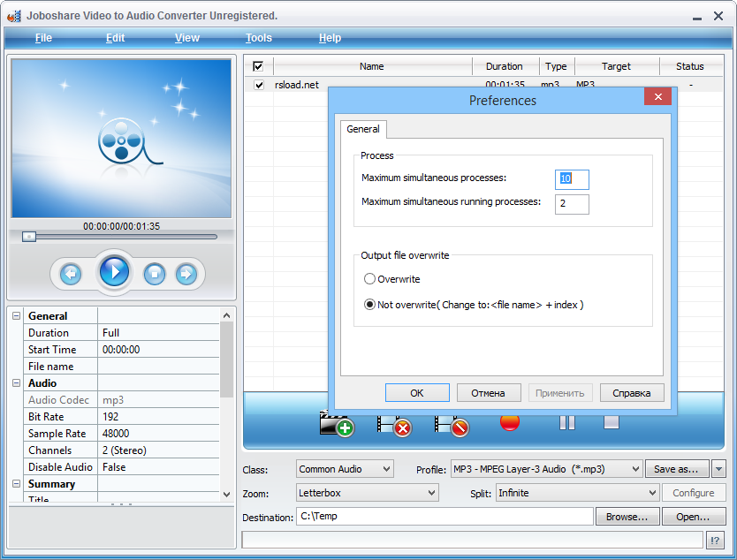Click the Справка (Help) button
737x560 pixels.
632,393
